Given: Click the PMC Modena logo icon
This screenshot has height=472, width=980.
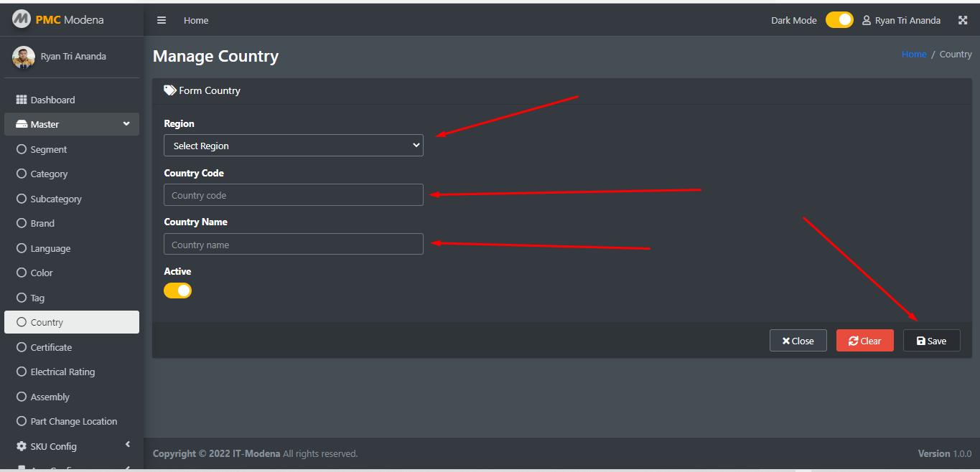Looking at the screenshot, I should (x=22, y=19).
